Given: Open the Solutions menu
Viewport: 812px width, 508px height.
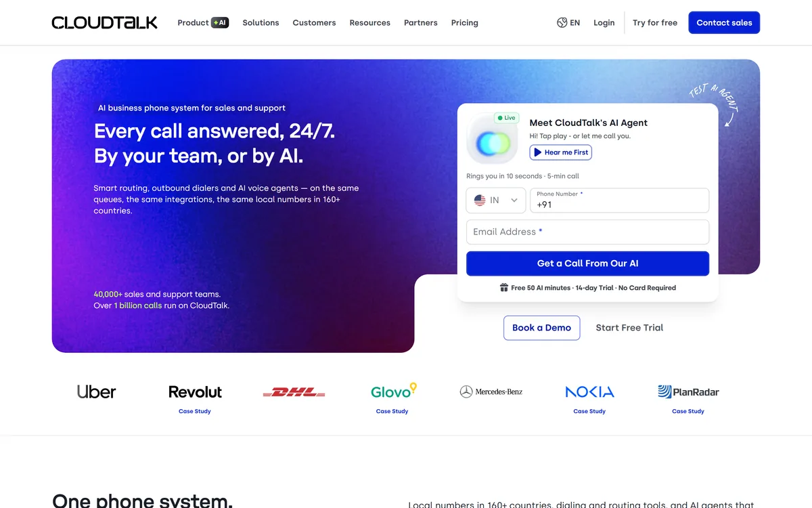Looking at the screenshot, I should (x=261, y=22).
